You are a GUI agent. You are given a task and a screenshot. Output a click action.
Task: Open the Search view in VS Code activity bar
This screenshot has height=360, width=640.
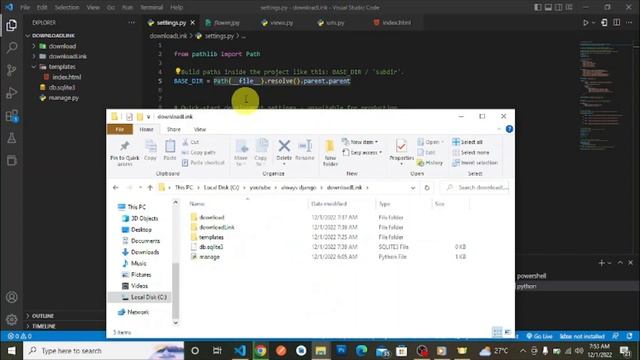point(11,48)
